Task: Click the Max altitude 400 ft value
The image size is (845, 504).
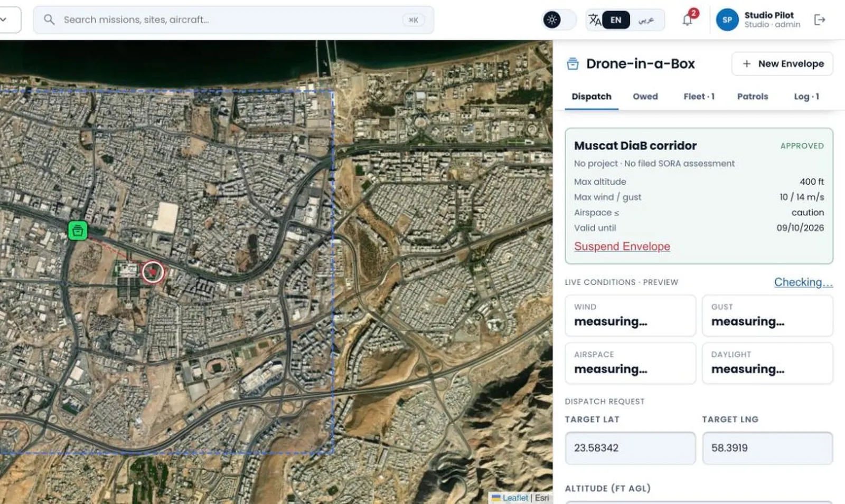Action: [812, 182]
